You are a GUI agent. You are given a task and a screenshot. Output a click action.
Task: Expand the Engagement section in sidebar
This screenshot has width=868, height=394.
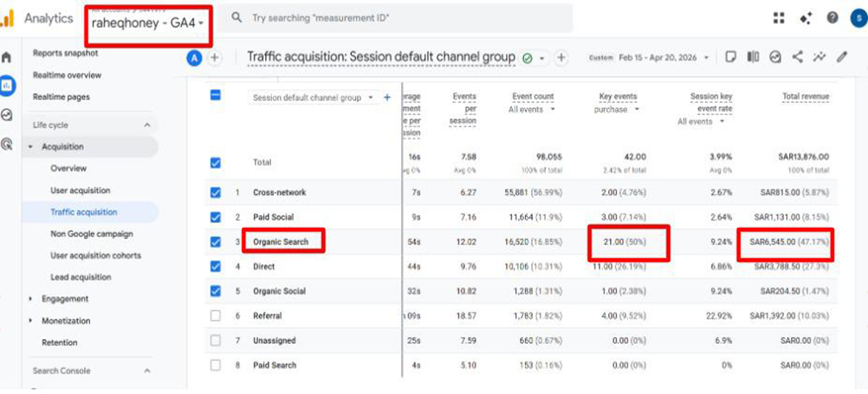65,299
